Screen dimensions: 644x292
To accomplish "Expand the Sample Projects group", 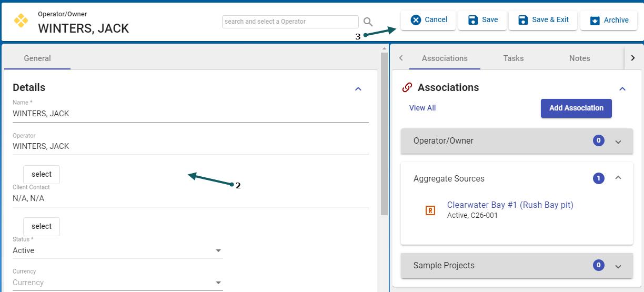I will point(618,266).
